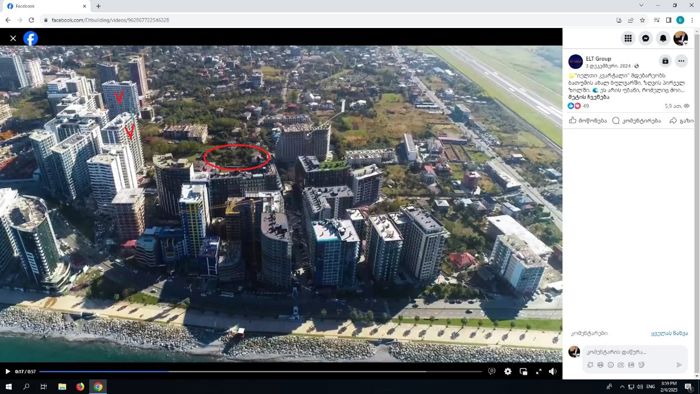
Task: Bookmark this page with star
Action: coord(642,20)
